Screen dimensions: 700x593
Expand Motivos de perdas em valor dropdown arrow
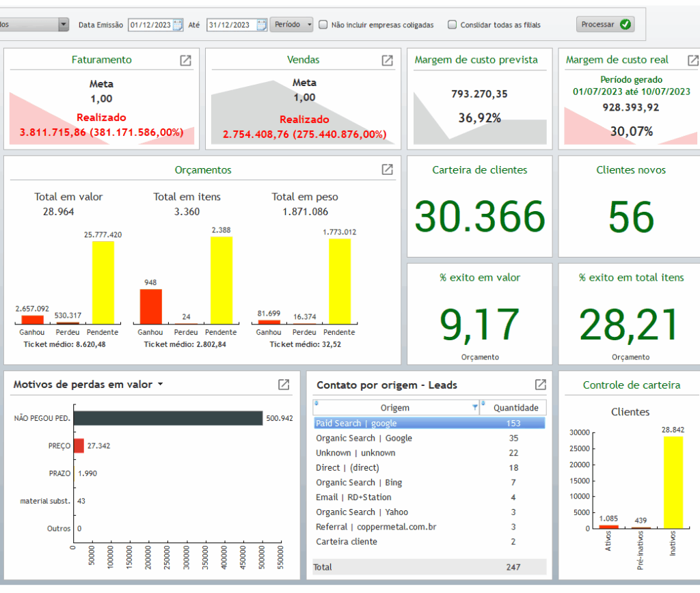(x=161, y=385)
